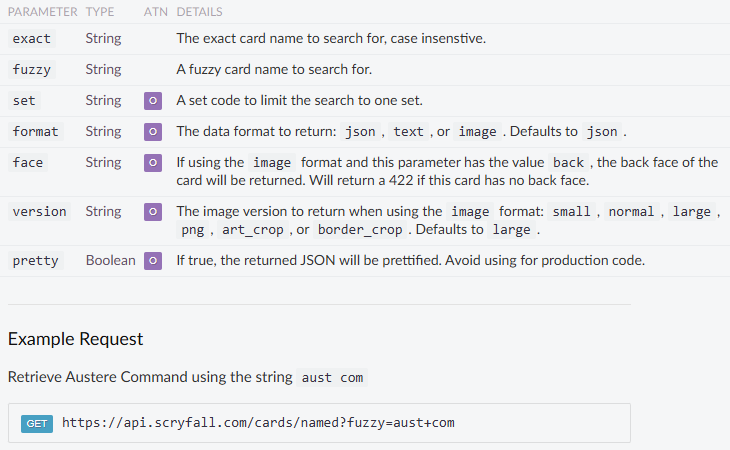Click the optional icon in the set row
The width and height of the screenshot is (730, 450).
tap(153, 101)
